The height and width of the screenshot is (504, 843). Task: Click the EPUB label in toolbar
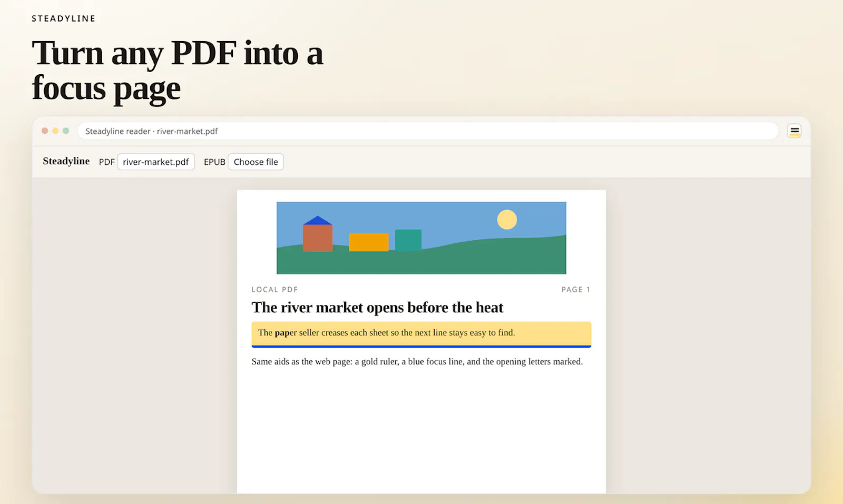[x=214, y=162]
